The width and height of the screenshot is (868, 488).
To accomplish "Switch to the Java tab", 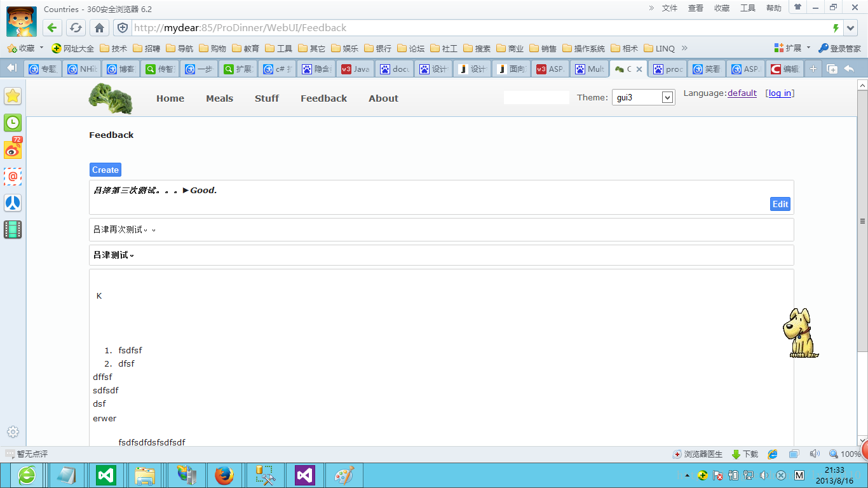I will (x=355, y=69).
